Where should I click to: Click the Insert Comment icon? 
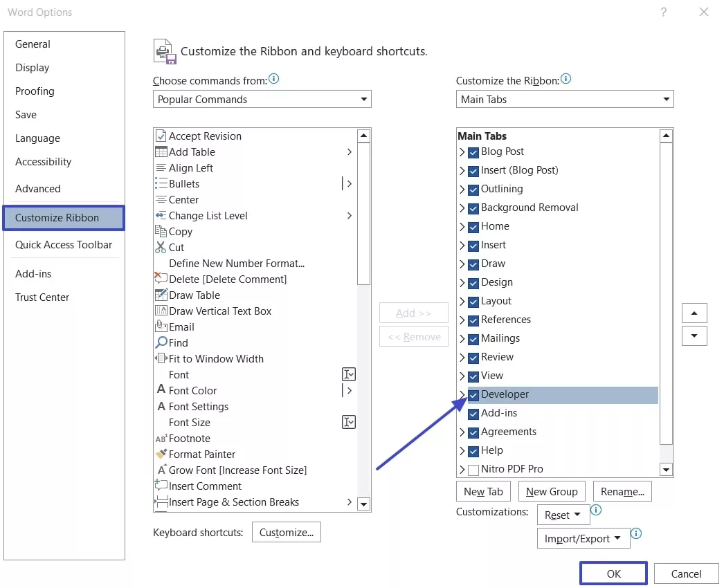tap(160, 485)
